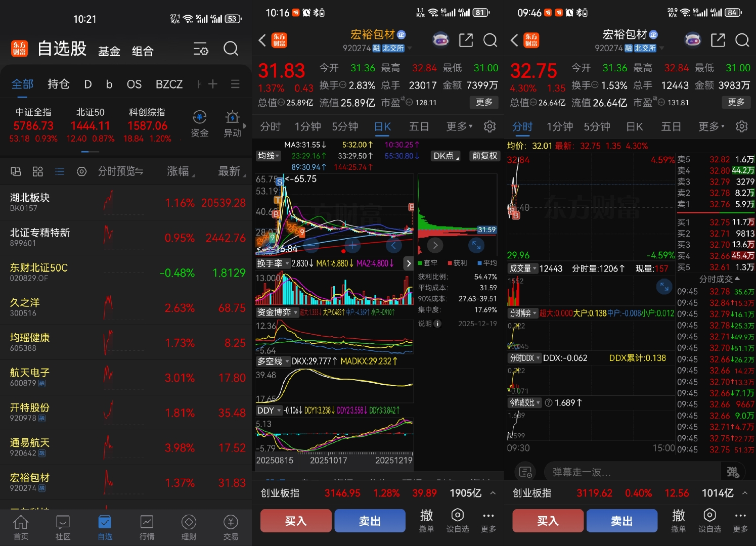Open 异动 alerts icon
This screenshot has width=756, height=546.
point(233,124)
